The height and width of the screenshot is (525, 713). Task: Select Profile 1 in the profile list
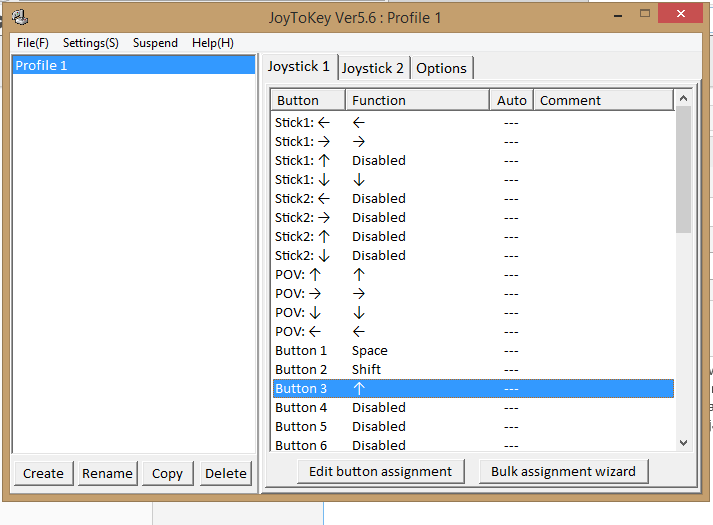coord(134,65)
